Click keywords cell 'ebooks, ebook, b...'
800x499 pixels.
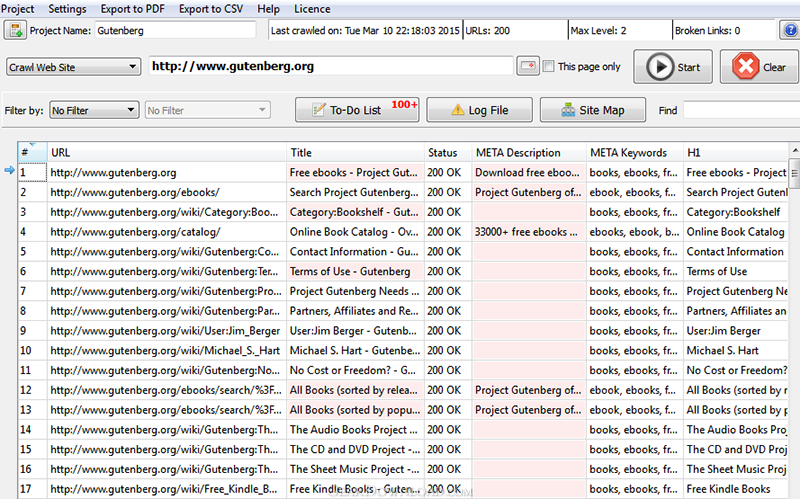[635, 232]
